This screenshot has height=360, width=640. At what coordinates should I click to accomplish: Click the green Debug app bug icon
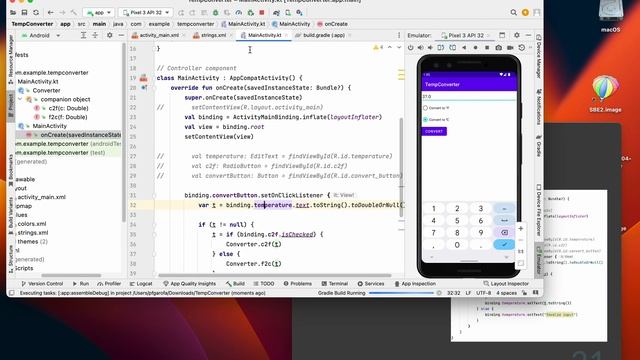[x=216, y=13]
